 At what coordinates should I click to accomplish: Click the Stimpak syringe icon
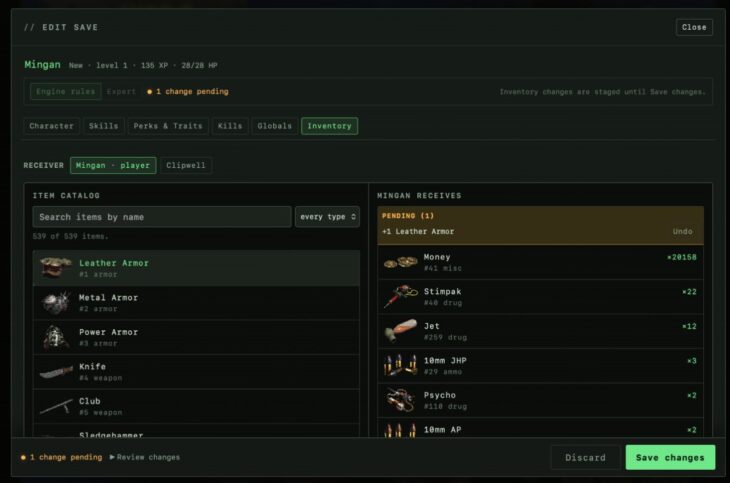[400, 297]
